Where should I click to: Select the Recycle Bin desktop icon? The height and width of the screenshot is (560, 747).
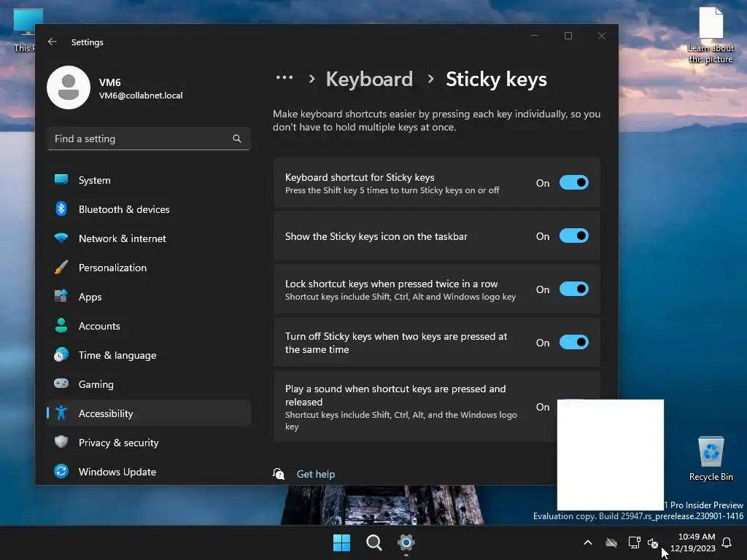(x=711, y=458)
